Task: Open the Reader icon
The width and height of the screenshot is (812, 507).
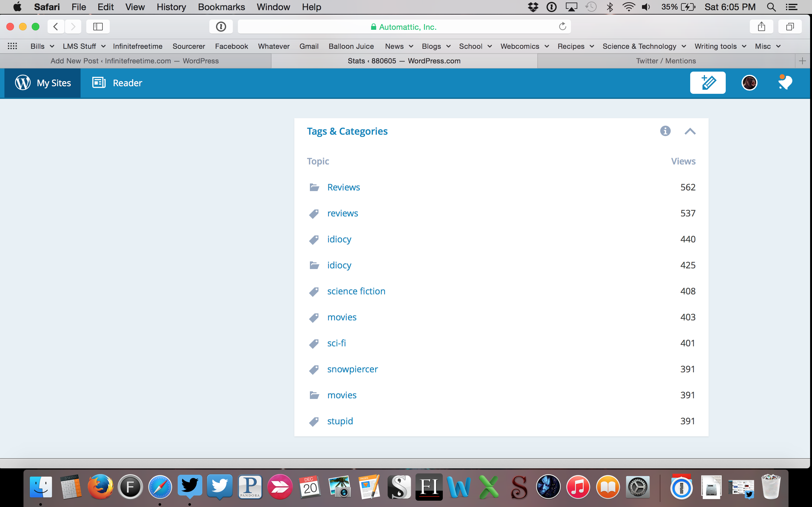Action: tap(99, 82)
